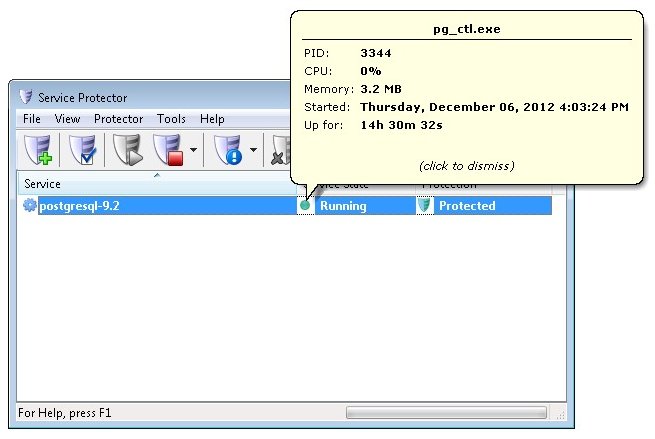Viewport: 655px width, 439px height.
Task: Open the Stop service dropdown arrow
Action: (193, 150)
